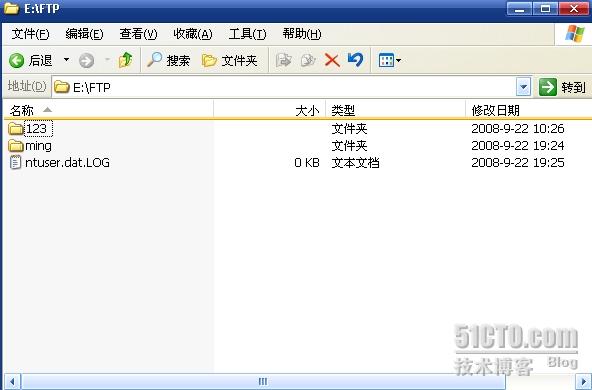Expand the address bar dropdown arrow
This screenshot has height=390, width=592.
click(523, 87)
